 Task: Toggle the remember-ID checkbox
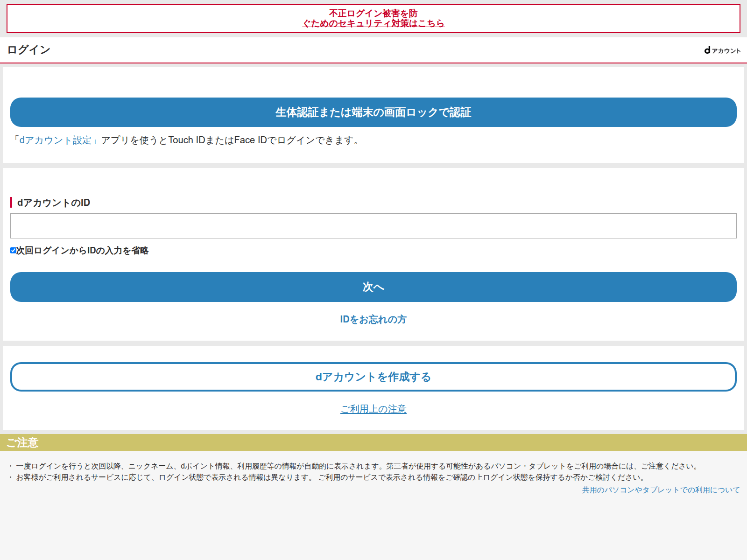[13, 251]
